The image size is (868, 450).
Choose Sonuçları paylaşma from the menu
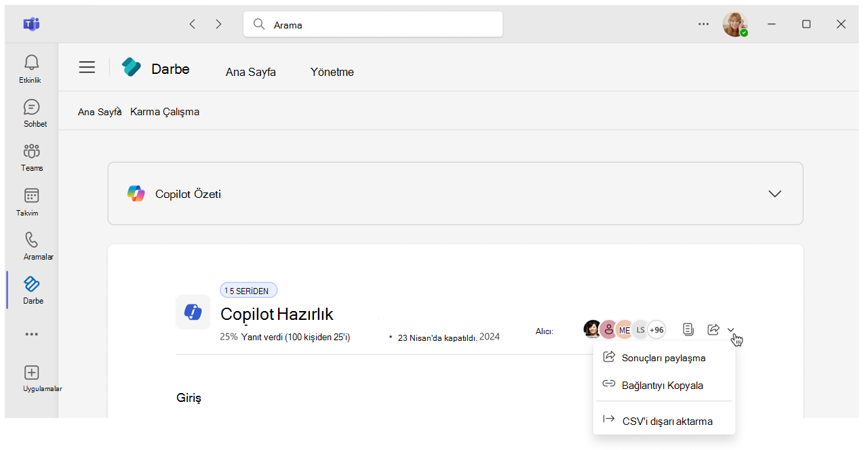(x=663, y=358)
